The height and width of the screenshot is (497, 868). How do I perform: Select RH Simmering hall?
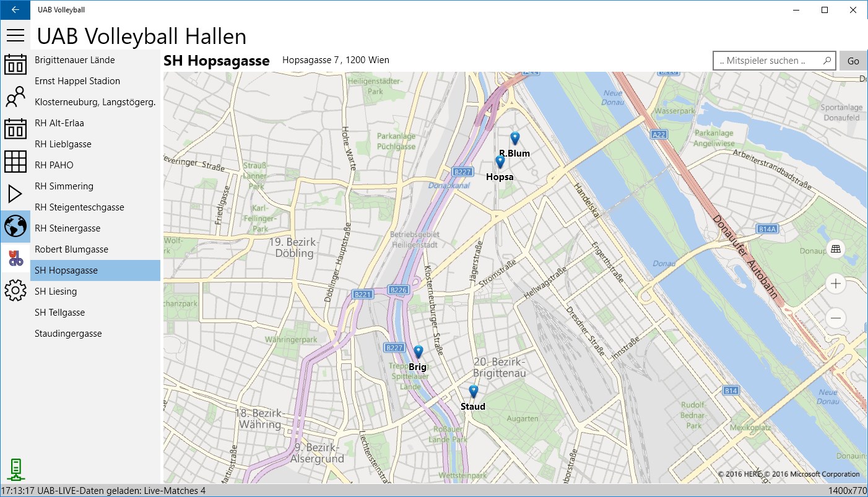point(95,186)
